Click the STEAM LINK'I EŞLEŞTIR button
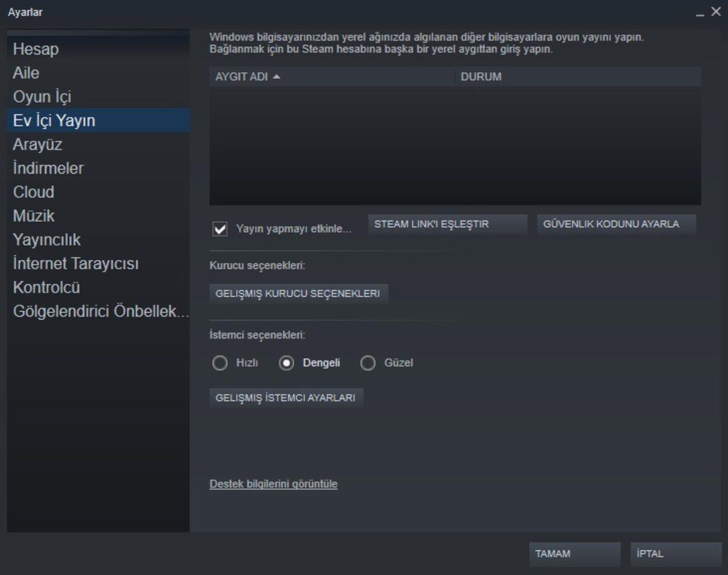 pyautogui.click(x=447, y=224)
